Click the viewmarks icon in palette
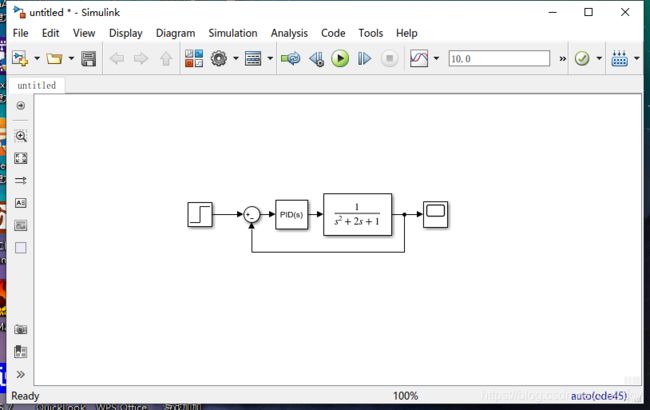The image size is (650, 410). click(20, 352)
